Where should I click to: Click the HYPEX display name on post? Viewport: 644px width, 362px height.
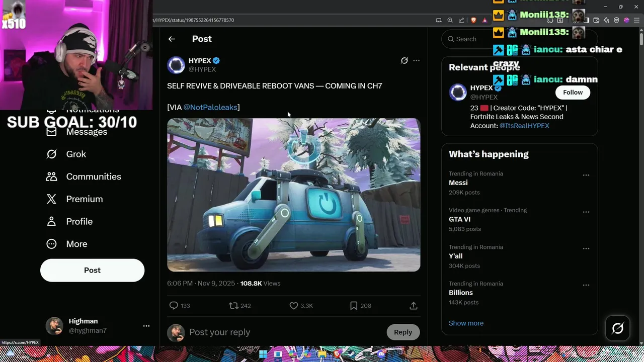[x=200, y=60]
